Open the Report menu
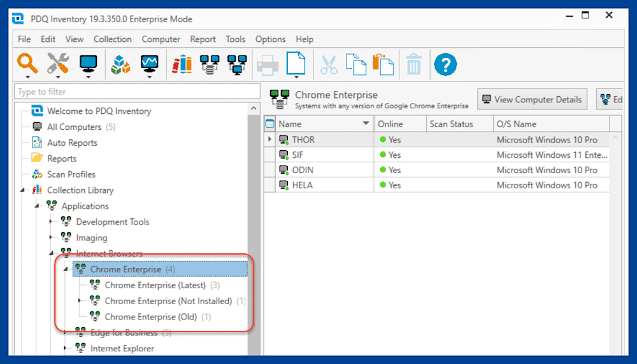Viewport: 637px width, 364px height. pos(203,39)
